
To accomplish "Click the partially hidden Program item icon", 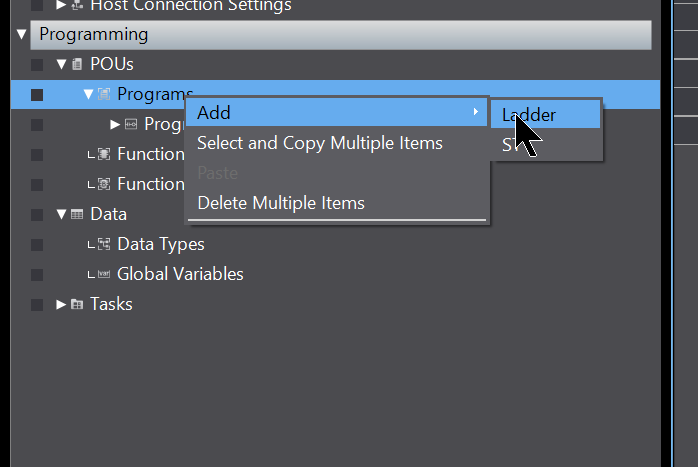I will [x=131, y=124].
